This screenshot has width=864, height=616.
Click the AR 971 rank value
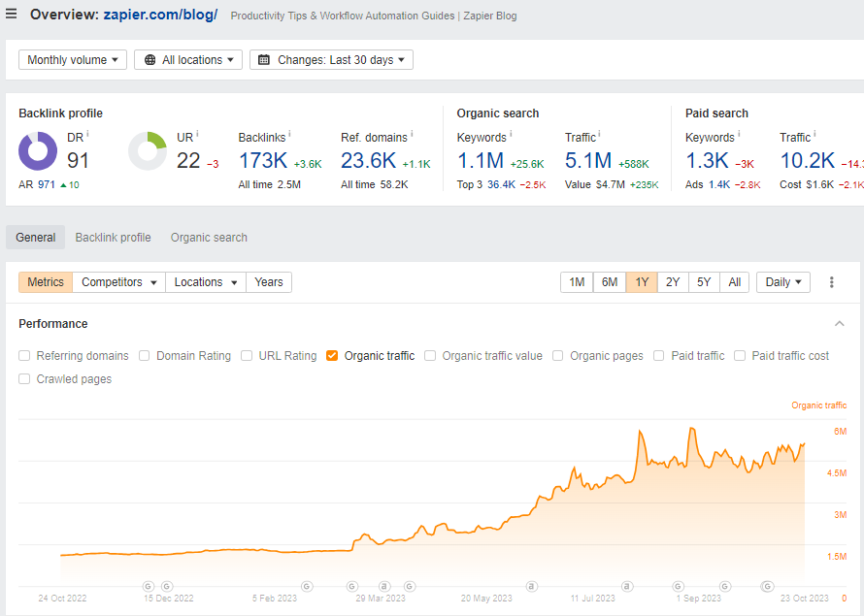point(47,185)
